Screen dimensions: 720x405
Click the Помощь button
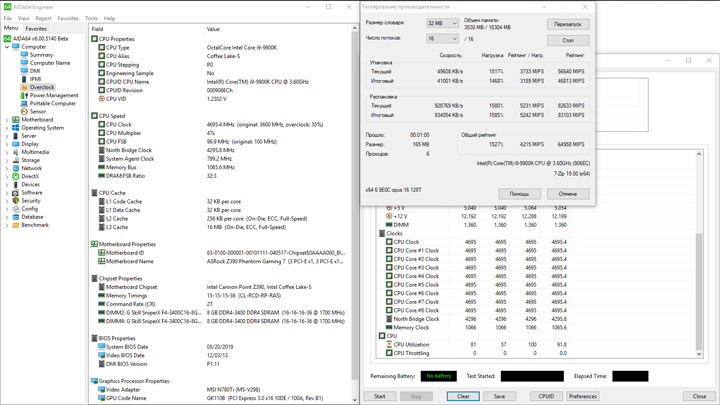[519, 194]
